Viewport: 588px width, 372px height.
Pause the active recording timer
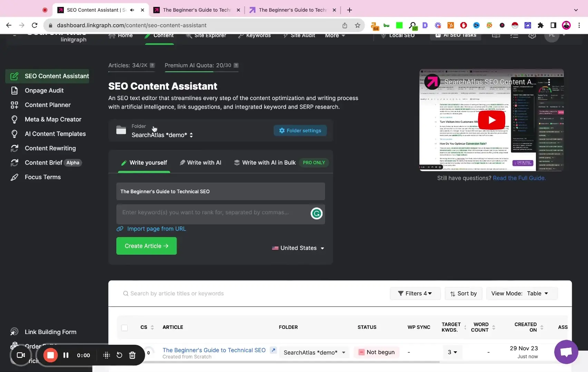(66, 355)
